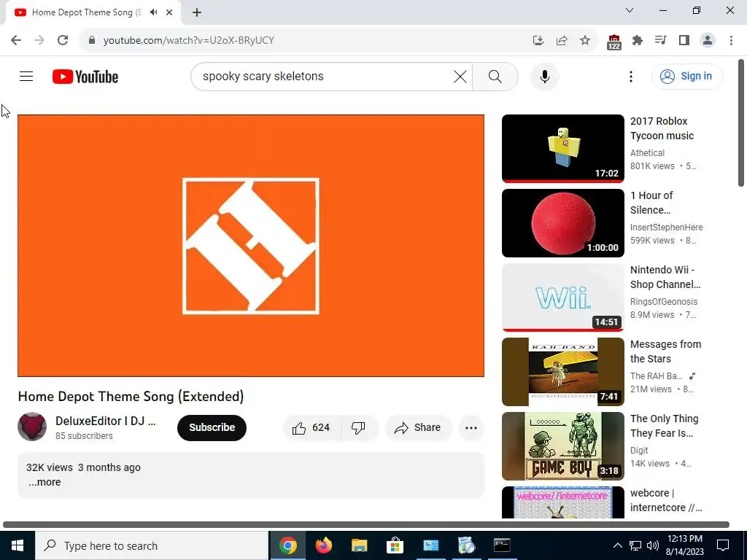Click the vertical page scrollbar
The image size is (747, 560).
[741, 122]
